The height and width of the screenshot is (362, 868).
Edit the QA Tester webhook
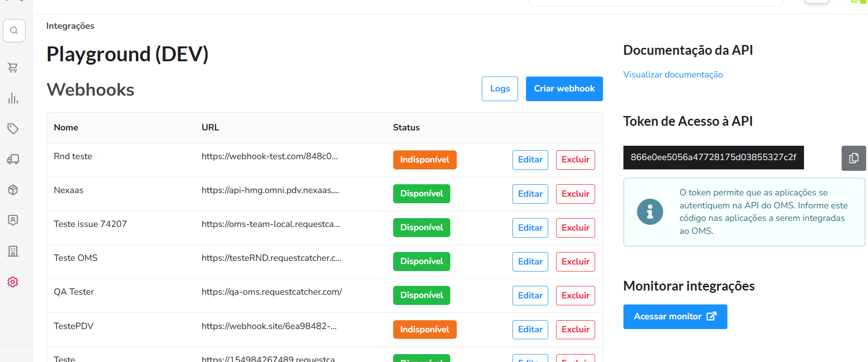530,296
